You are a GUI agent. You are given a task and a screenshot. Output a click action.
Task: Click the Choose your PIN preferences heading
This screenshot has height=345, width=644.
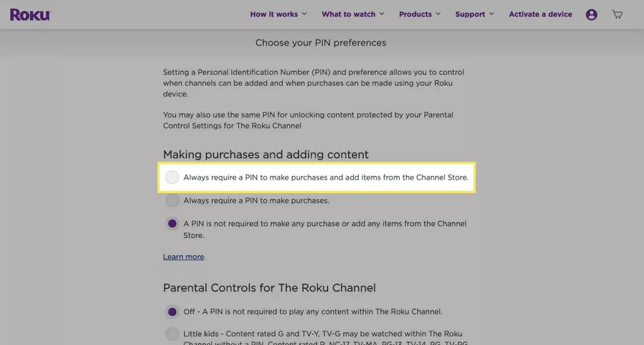click(321, 43)
